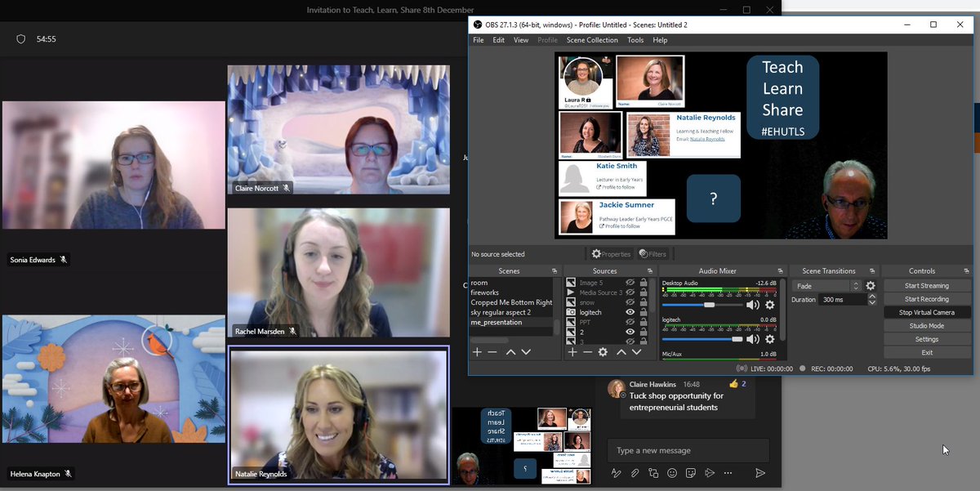Viewport: 980px width, 491px height.
Task: Select the Cropped Me Bottom Right scene
Action: tap(511, 302)
